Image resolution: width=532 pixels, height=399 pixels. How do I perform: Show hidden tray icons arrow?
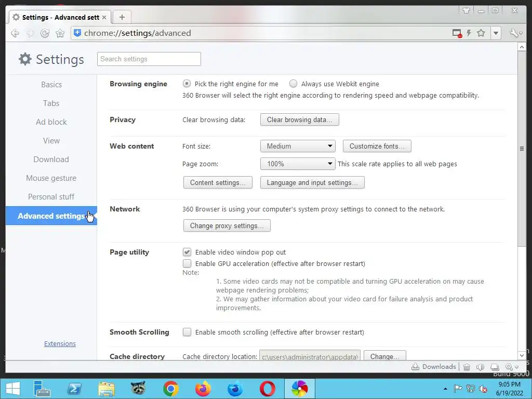pyautogui.click(x=445, y=389)
